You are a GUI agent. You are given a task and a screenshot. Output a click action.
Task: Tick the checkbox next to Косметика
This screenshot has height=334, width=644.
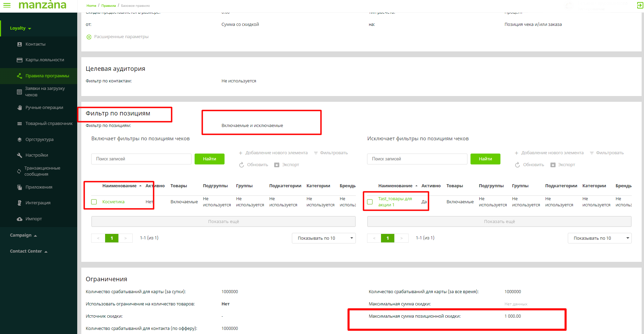(94, 202)
